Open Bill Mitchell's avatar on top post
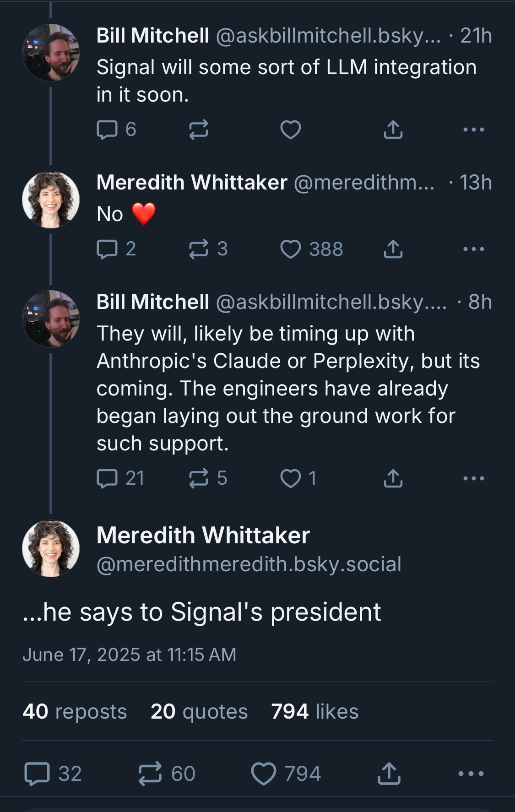The height and width of the screenshot is (812, 515). point(51,53)
